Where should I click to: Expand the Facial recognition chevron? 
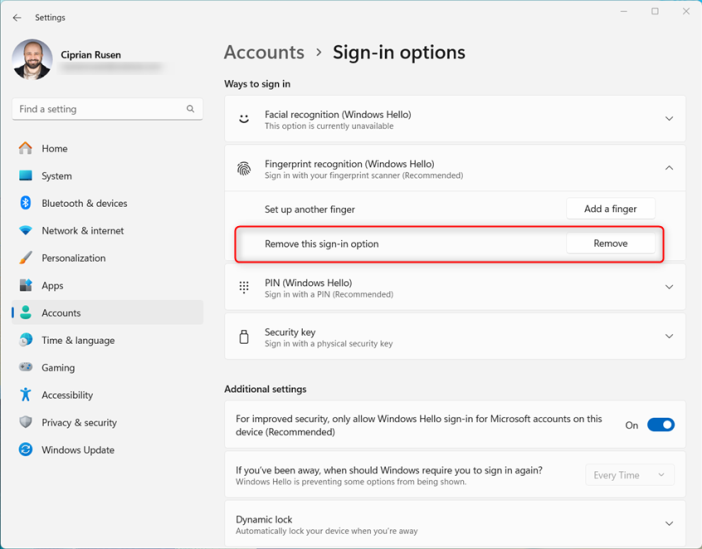point(669,119)
